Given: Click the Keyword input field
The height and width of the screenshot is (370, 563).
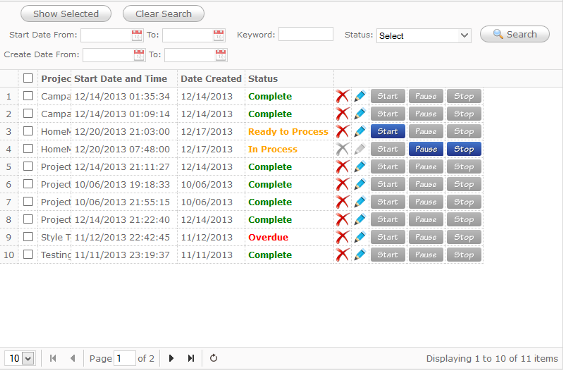Looking at the screenshot, I should [x=306, y=34].
